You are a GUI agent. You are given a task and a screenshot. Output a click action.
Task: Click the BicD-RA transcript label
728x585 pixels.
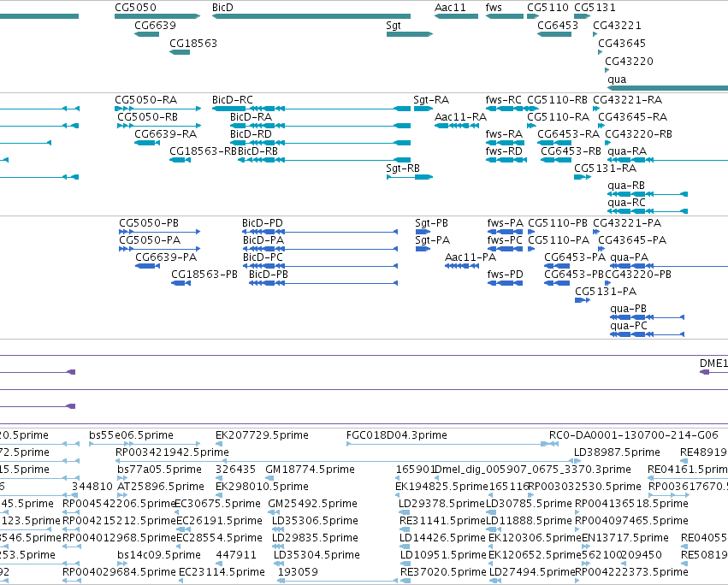point(251,117)
